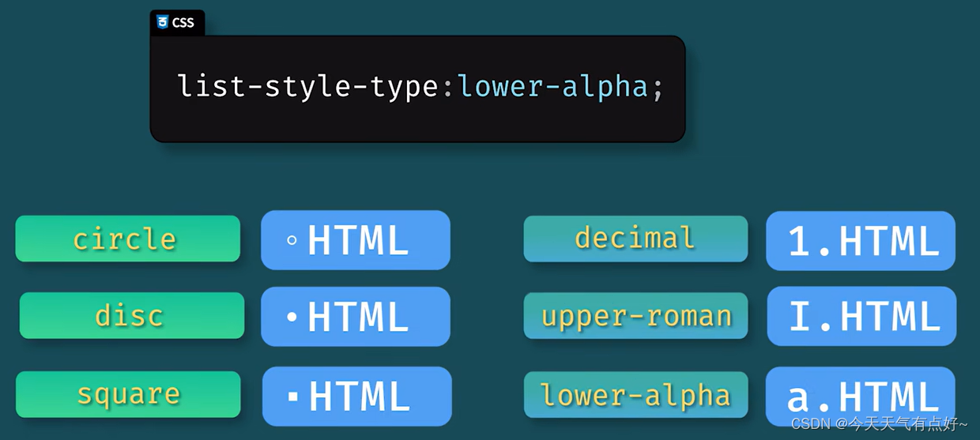
Task: Select the upper-roman label
Action: pos(635,315)
